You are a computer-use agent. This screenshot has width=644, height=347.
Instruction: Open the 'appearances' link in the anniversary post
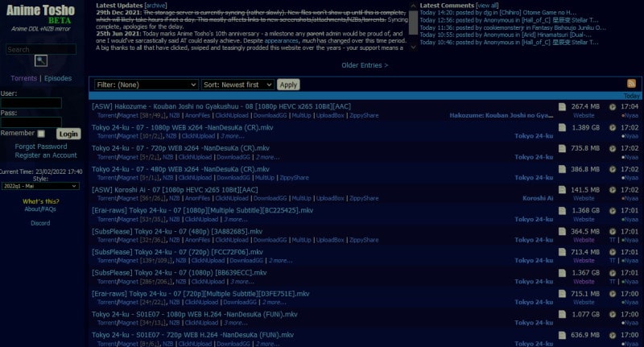pos(281,40)
